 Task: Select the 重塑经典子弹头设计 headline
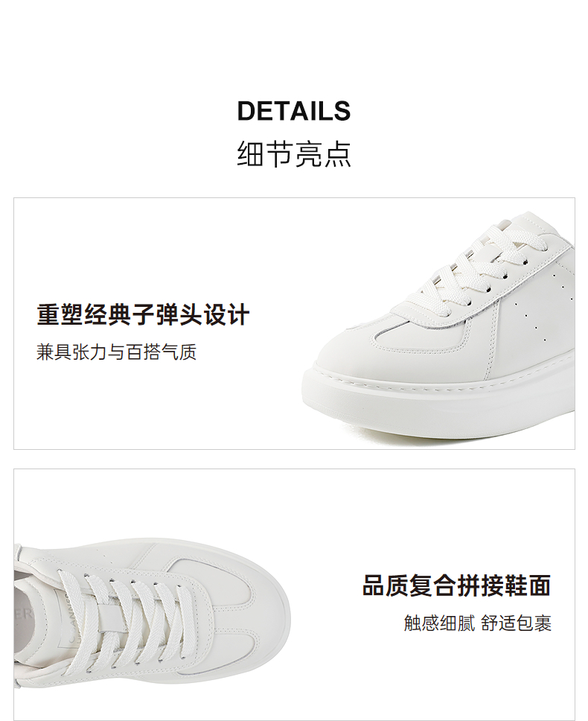pos(143,315)
